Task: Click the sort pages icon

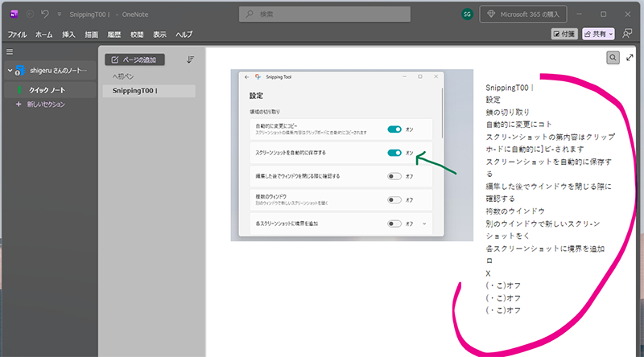Action: coord(191,59)
